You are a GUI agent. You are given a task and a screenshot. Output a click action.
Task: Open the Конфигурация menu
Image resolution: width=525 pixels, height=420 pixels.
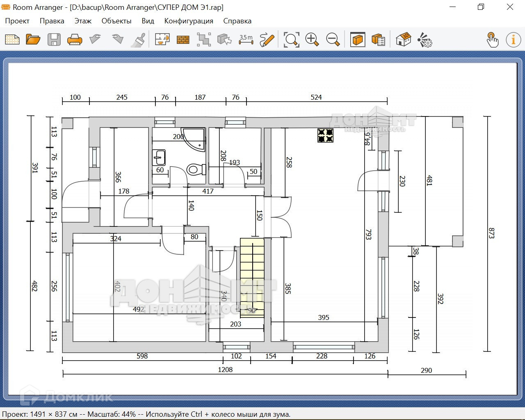pos(189,21)
